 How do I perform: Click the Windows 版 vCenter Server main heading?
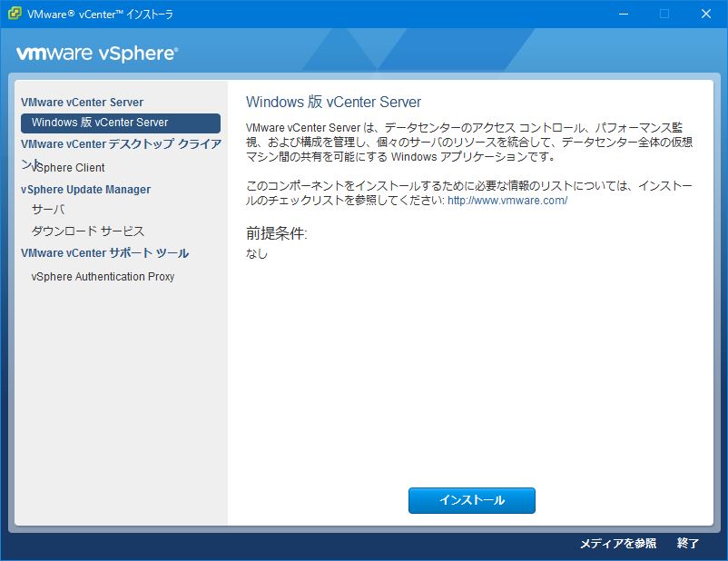[x=333, y=102]
